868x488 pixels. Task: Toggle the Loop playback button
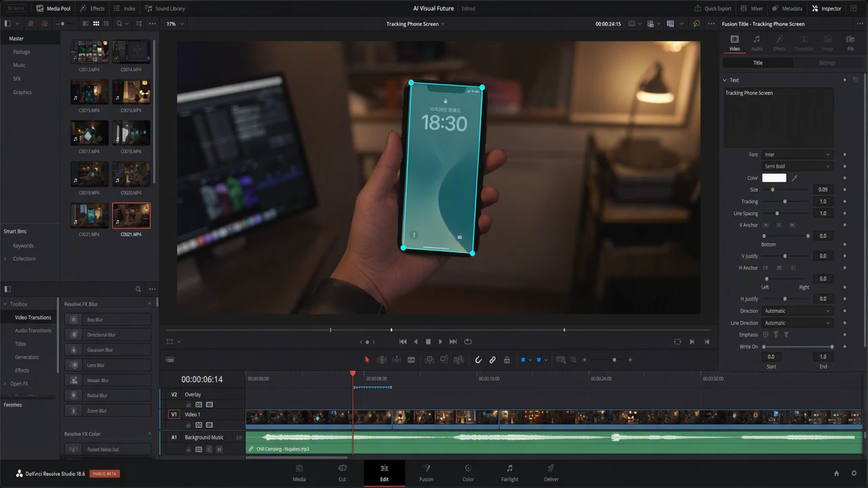(468, 342)
